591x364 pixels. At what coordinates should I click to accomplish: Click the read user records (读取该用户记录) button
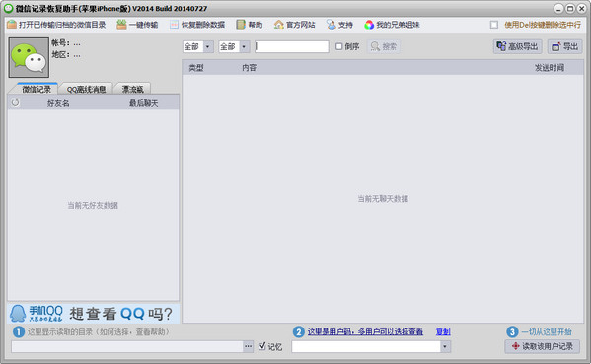click(x=542, y=346)
